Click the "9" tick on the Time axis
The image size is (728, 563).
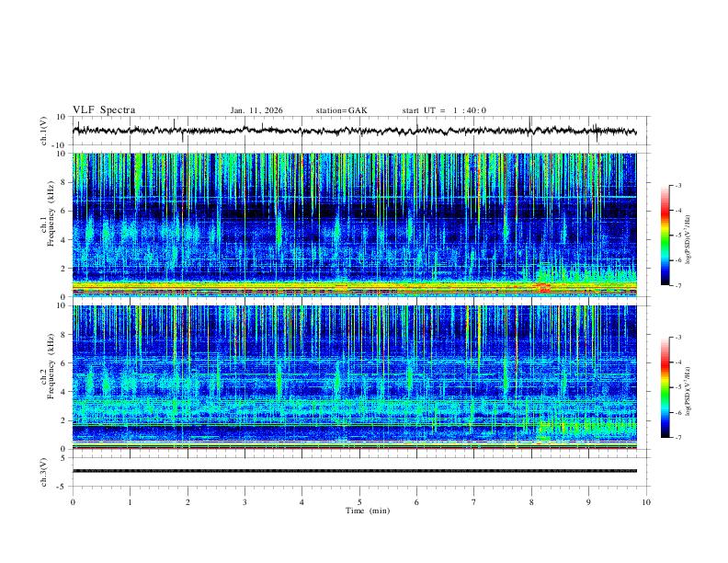click(588, 502)
